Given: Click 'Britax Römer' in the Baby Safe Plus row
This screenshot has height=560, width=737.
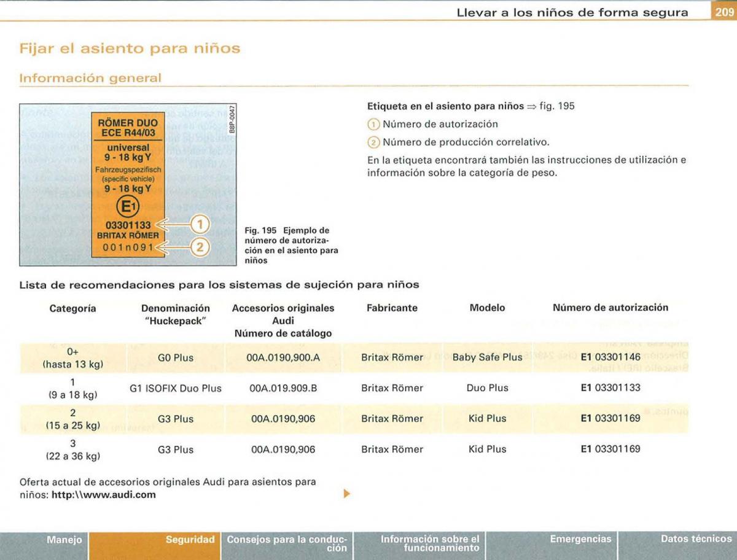Looking at the screenshot, I should point(392,357).
